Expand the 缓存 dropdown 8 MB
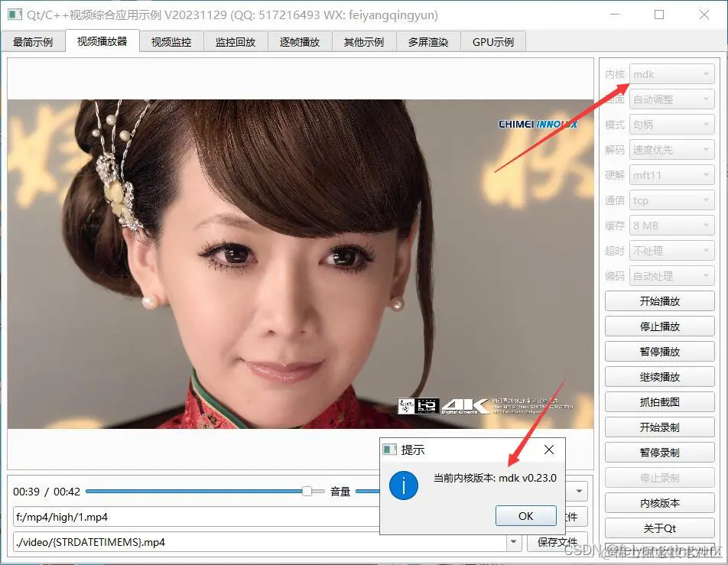728x565 pixels. [x=671, y=226]
